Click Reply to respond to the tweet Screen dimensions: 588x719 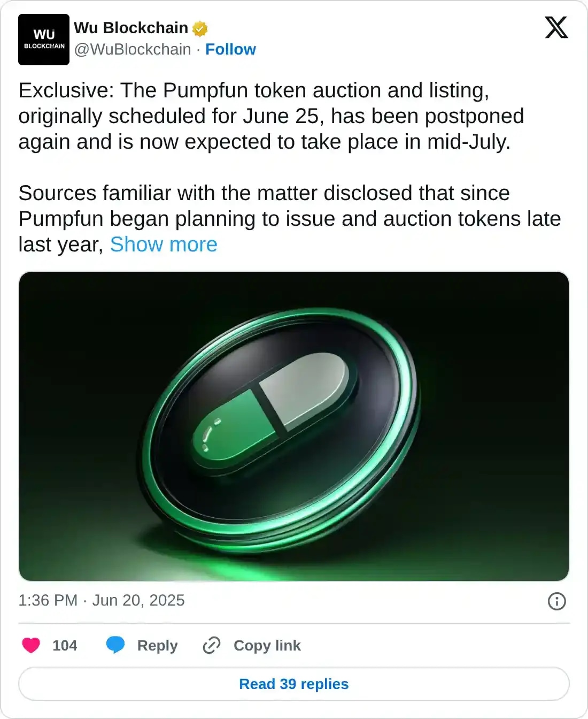point(157,645)
